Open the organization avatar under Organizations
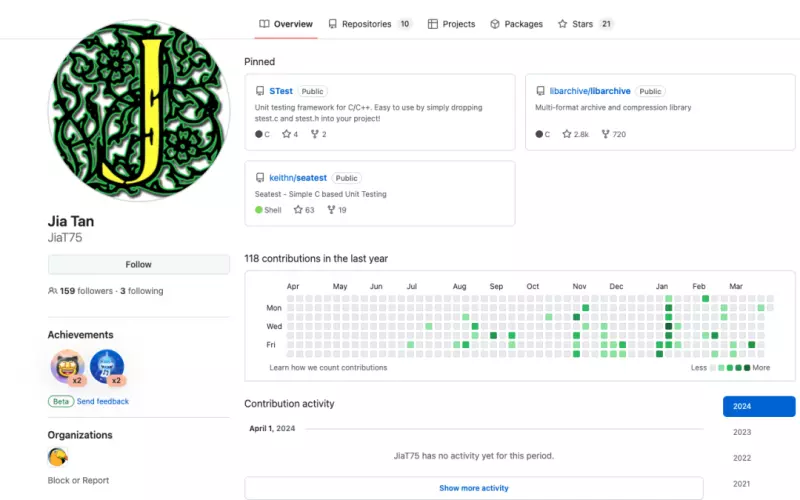 [x=58, y=457]
